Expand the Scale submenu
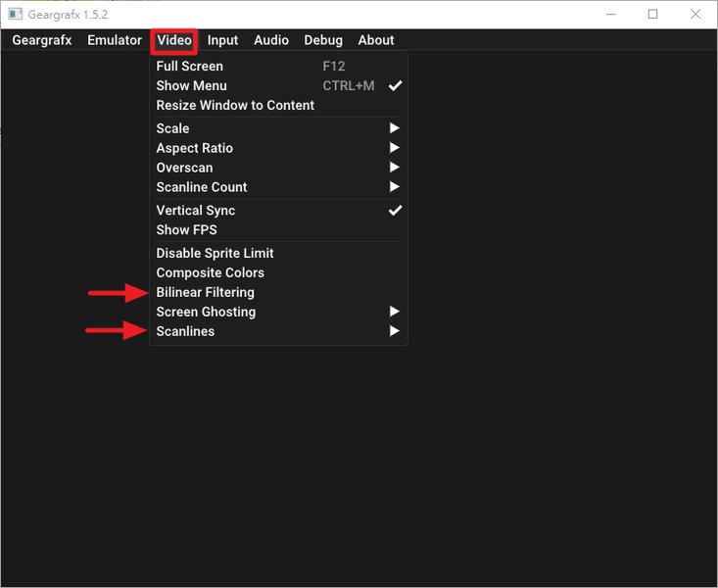 278,128
